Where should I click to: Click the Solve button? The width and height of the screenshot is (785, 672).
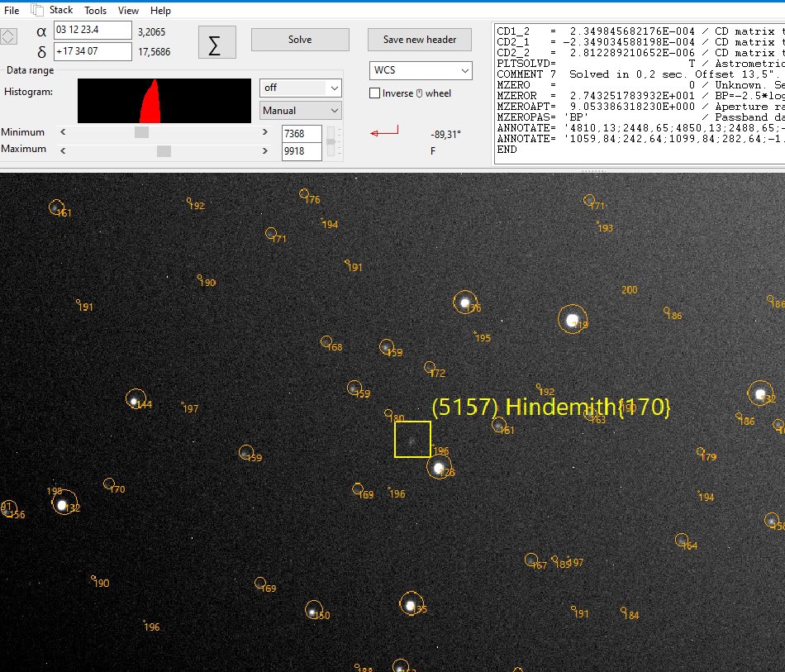click(300, 40)
